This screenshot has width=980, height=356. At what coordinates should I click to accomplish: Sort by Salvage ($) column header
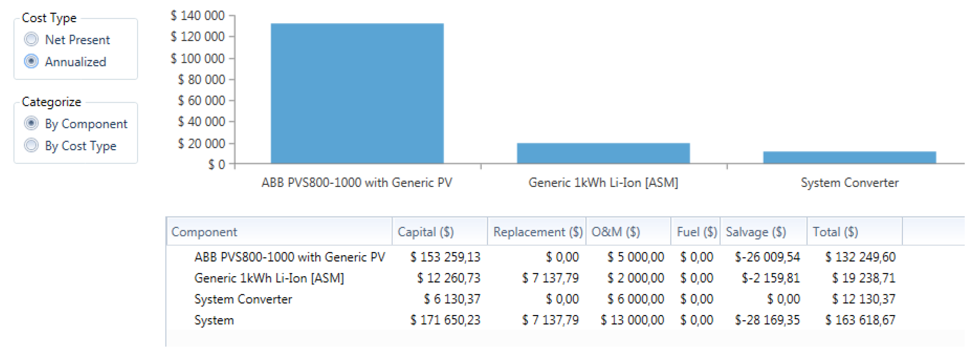pos(764,231)
